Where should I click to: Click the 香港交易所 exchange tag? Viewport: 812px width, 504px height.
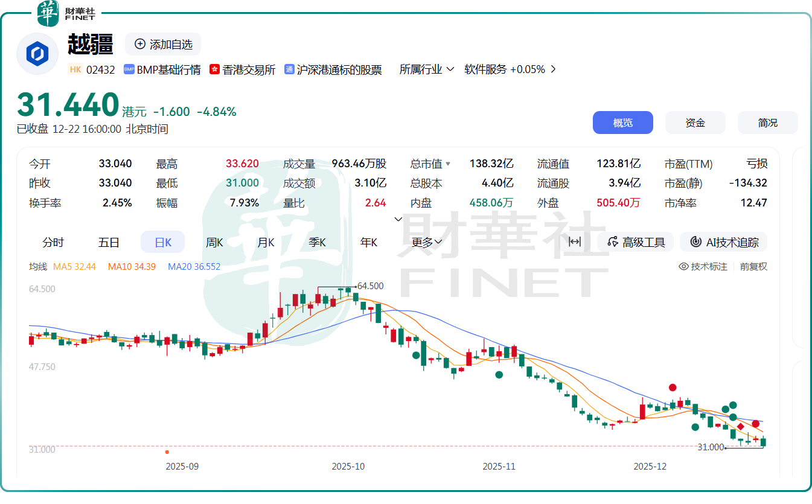tap(243, 69)
